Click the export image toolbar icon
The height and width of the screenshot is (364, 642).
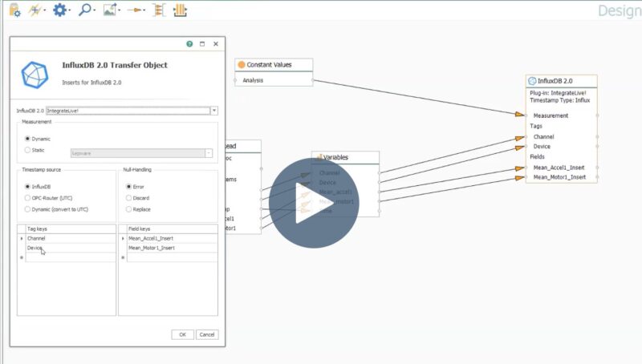tap(109, 10)
